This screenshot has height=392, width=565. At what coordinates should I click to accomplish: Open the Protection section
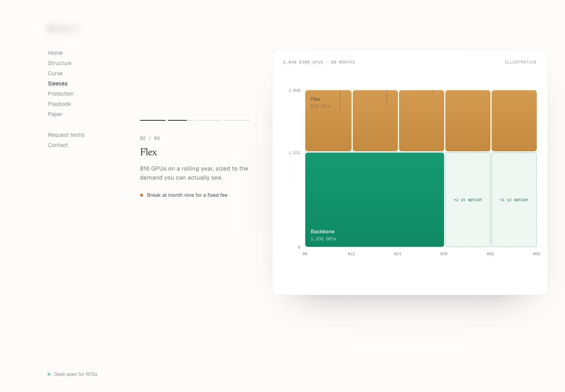coord(61,94)
